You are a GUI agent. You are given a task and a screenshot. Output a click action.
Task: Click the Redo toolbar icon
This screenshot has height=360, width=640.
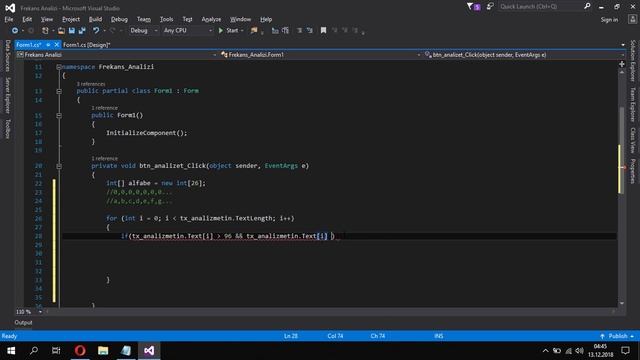point(112,31)
